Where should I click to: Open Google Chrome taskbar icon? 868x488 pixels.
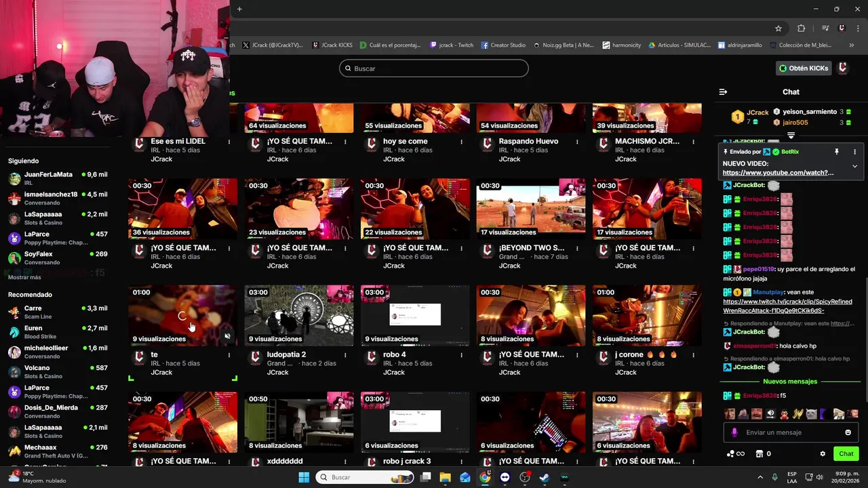485,477
